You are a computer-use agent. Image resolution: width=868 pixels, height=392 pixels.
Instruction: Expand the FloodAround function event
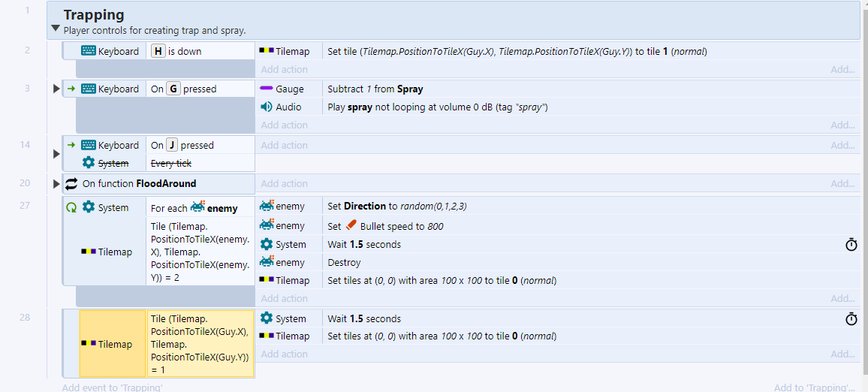[x=56, y=184]
